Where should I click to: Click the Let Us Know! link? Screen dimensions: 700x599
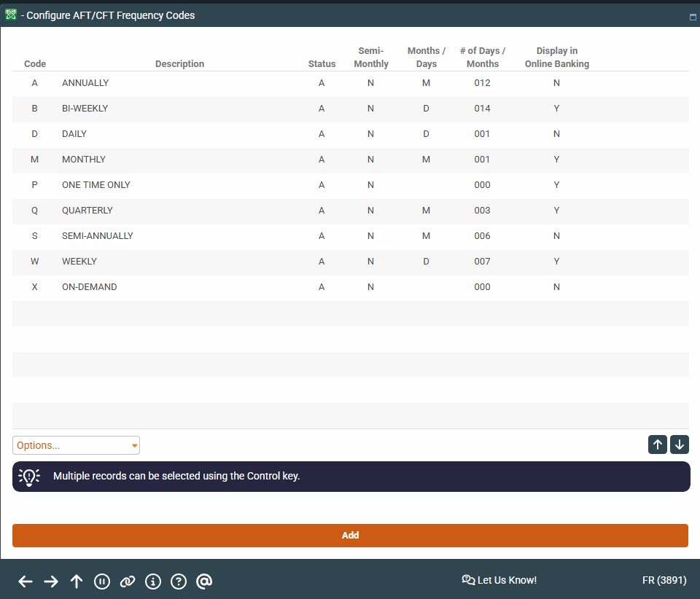click(499, 580)
